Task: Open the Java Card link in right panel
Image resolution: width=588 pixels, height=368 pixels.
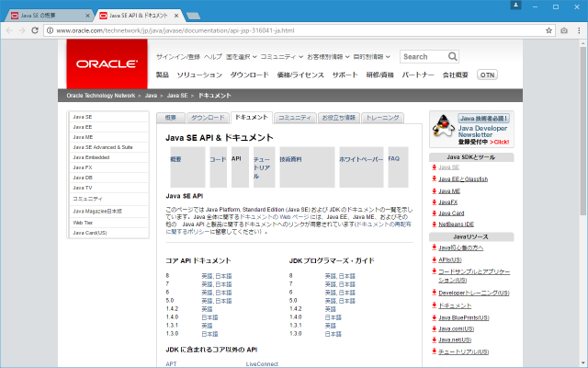Action: coord(451,213)
